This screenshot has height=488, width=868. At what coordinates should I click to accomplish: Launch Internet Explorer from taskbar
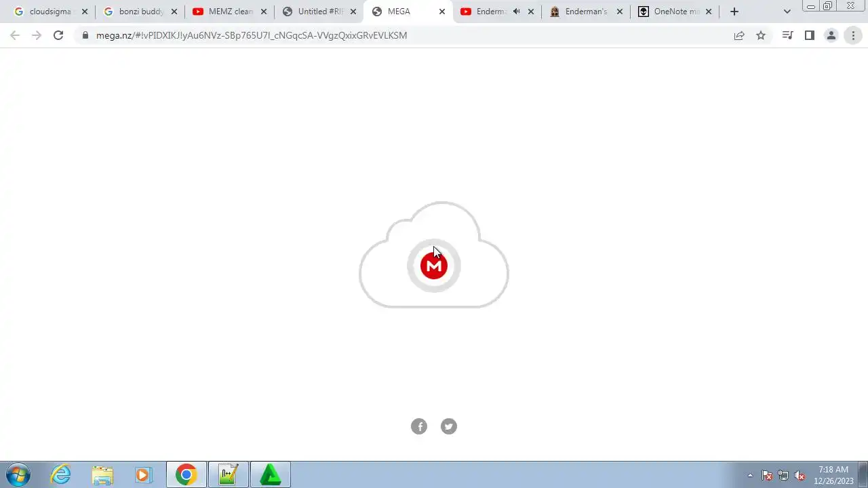(x=61, y=474)
